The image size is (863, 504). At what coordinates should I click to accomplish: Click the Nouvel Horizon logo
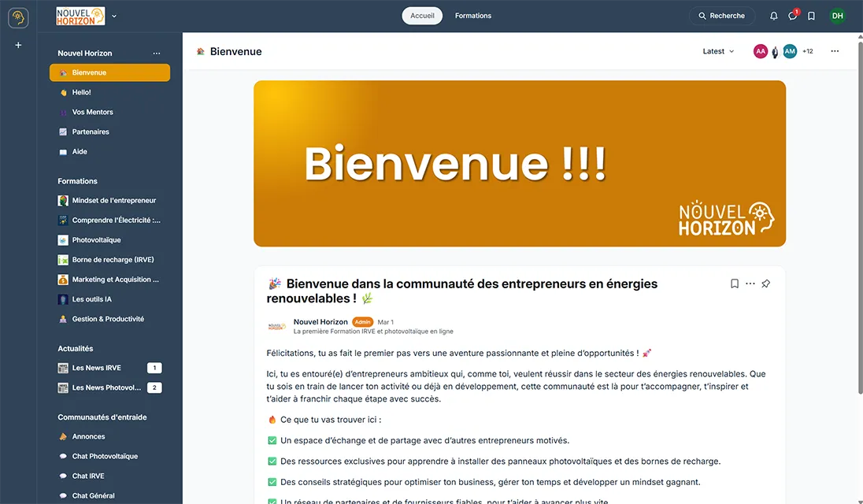80,16
